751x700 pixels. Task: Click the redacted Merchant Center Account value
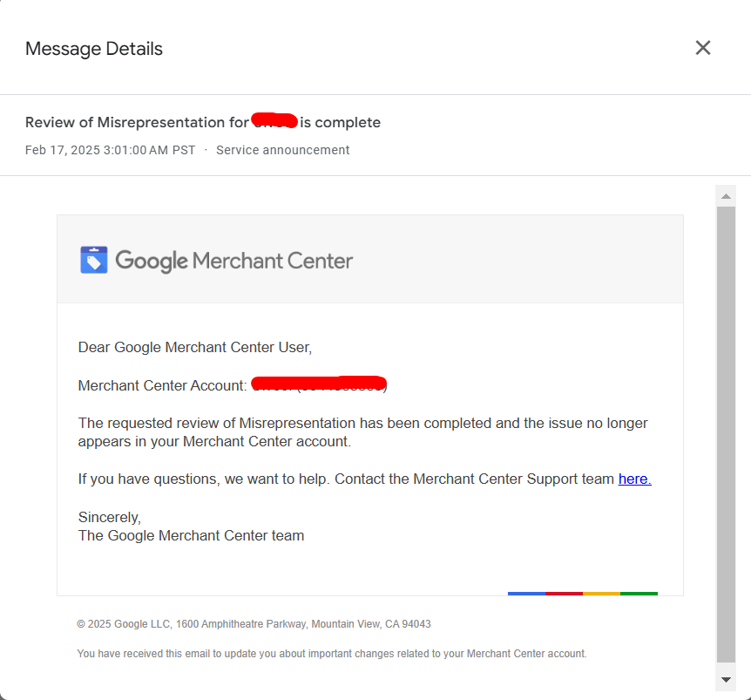point(319,384)
